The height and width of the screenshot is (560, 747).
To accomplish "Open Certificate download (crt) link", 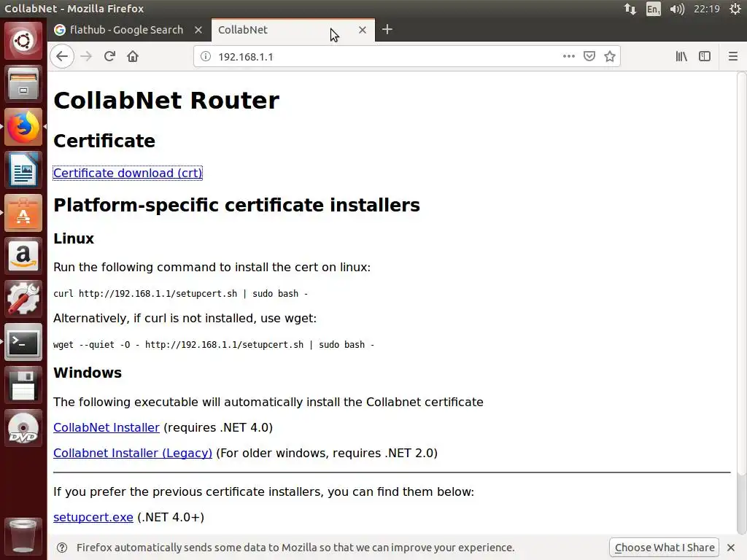I will pos(128,173).
